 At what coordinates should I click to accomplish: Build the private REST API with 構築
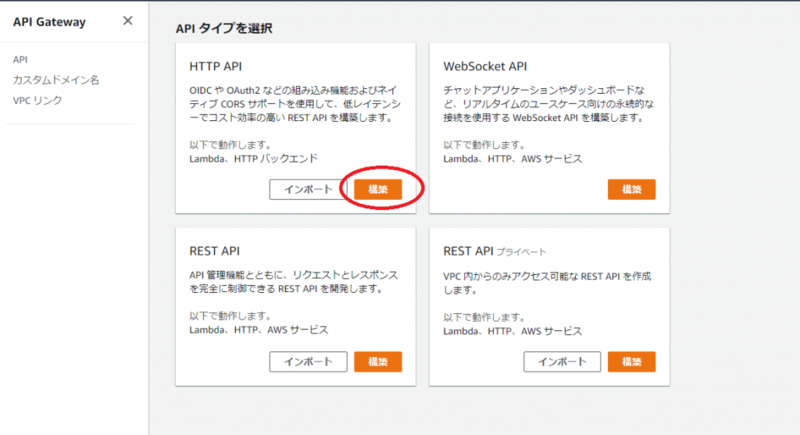[x=632, y=362]
